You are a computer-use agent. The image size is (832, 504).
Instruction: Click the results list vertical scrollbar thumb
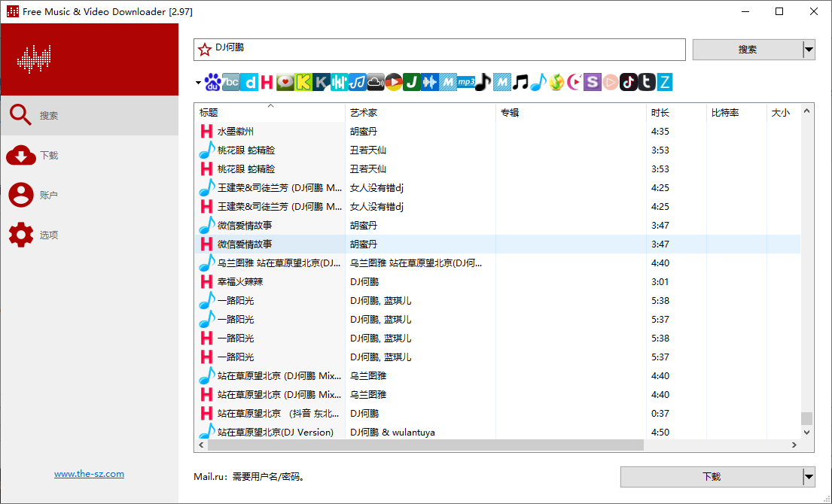(x=807, y=418)
